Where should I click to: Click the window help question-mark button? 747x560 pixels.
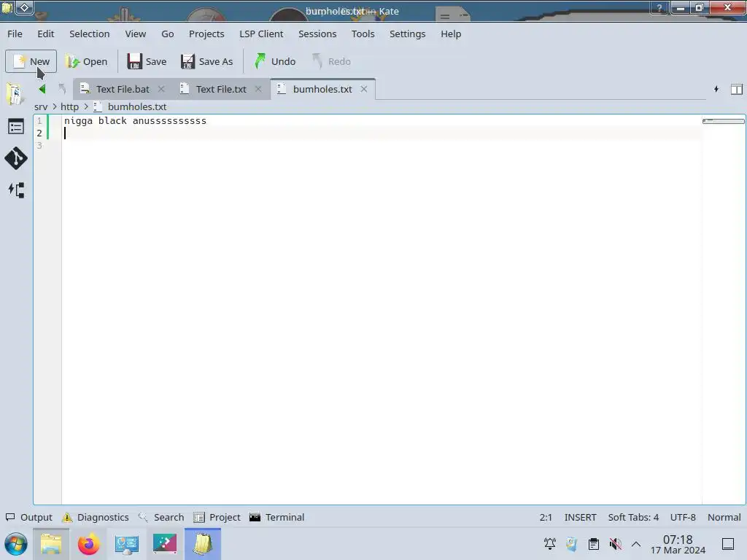tap(659, 7)
